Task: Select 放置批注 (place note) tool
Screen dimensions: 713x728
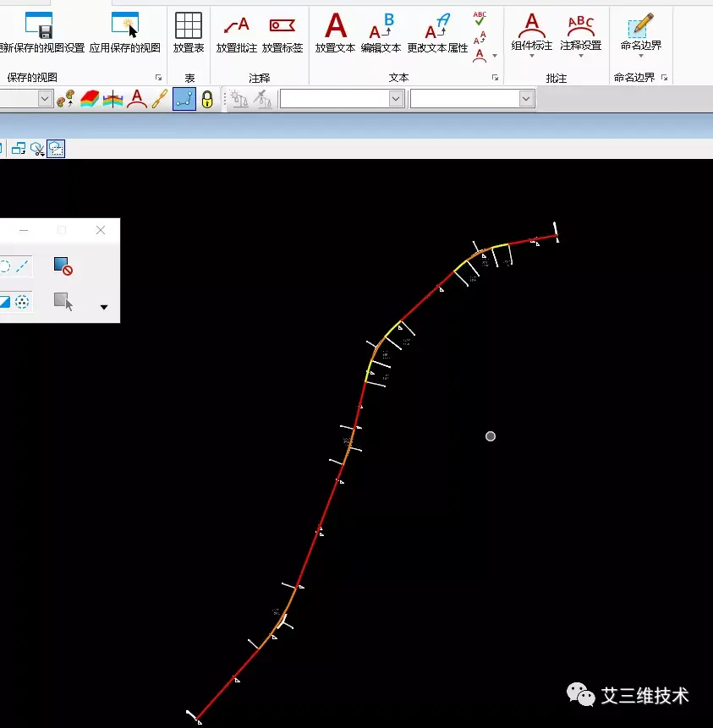Action: point(237,33)
